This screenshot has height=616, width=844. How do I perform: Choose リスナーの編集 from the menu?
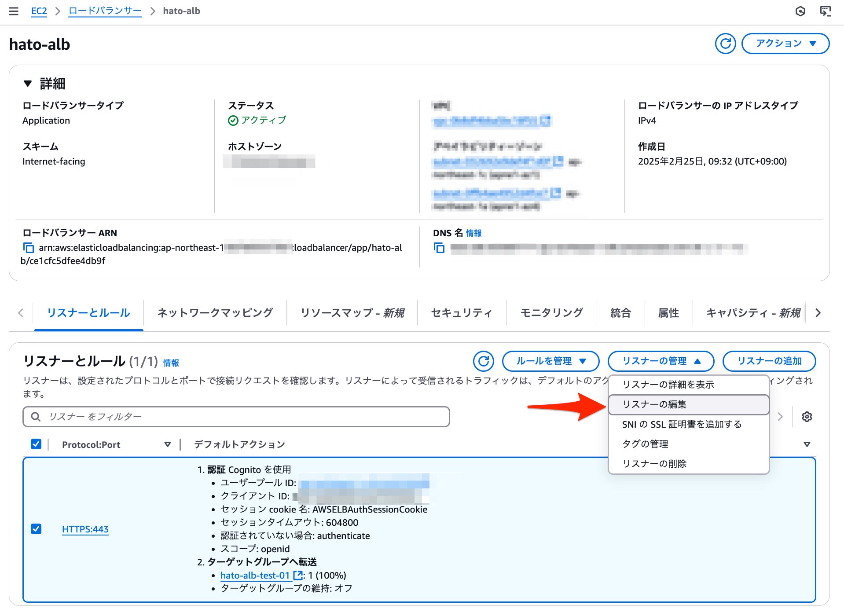click(689, 404)
